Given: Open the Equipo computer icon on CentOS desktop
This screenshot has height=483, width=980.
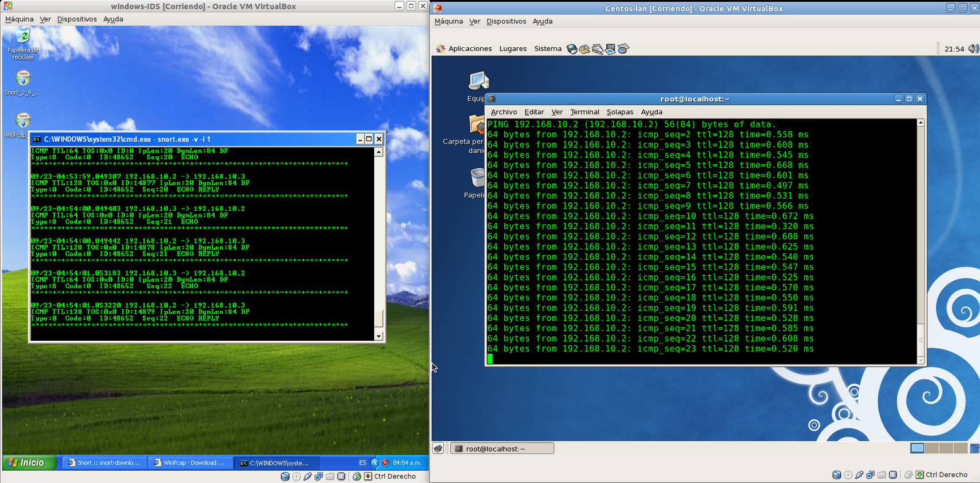Looking at the screenshot, I should click(x=478, y=80).
